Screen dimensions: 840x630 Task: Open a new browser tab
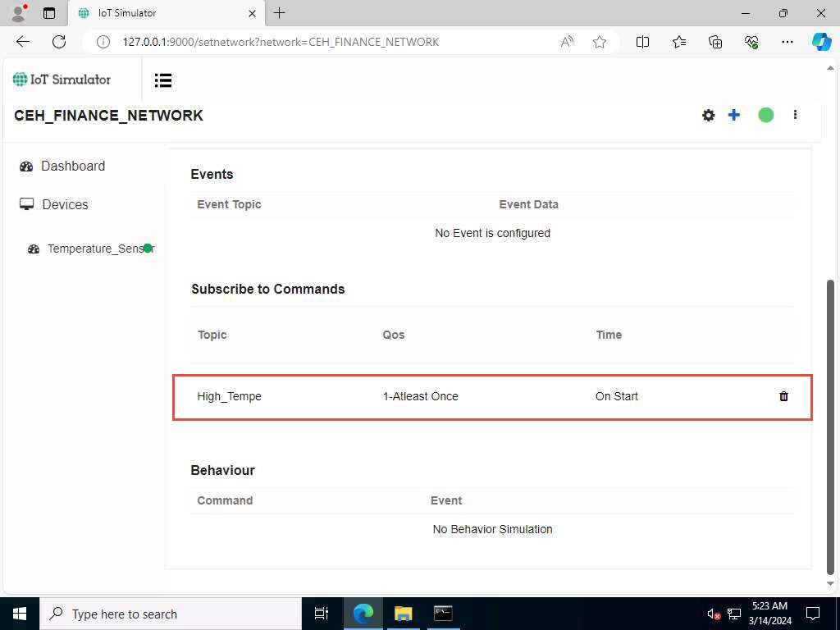[279, 13]
